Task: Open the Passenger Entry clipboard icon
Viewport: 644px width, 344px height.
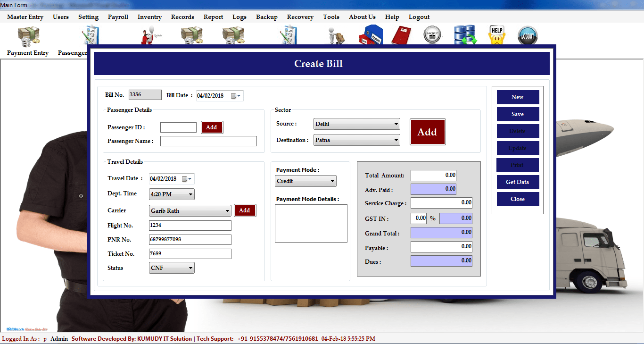Action: 90,35
